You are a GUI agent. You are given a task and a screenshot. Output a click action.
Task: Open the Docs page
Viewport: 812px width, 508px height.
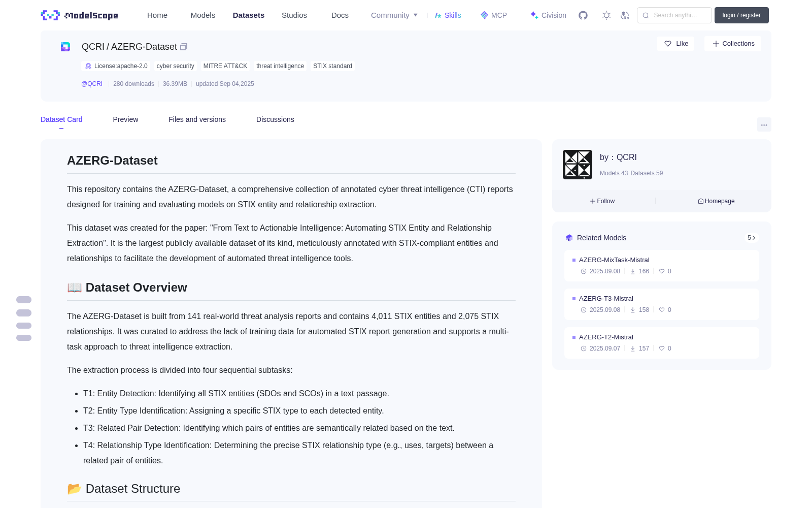coord(340,15)
